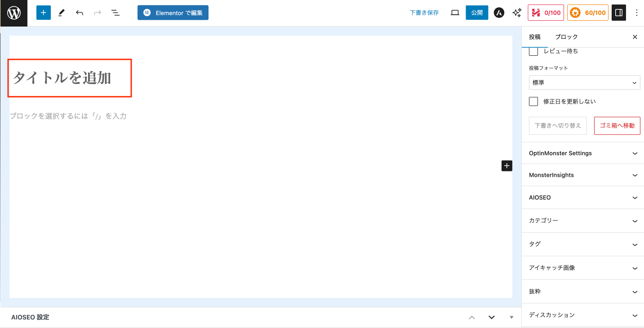Image resolution: width=644 pixels, height=328 pixels.
Task: Open the 投稿フォーマット dropdown
Action: pyautogui.click(x=584, y=83)
